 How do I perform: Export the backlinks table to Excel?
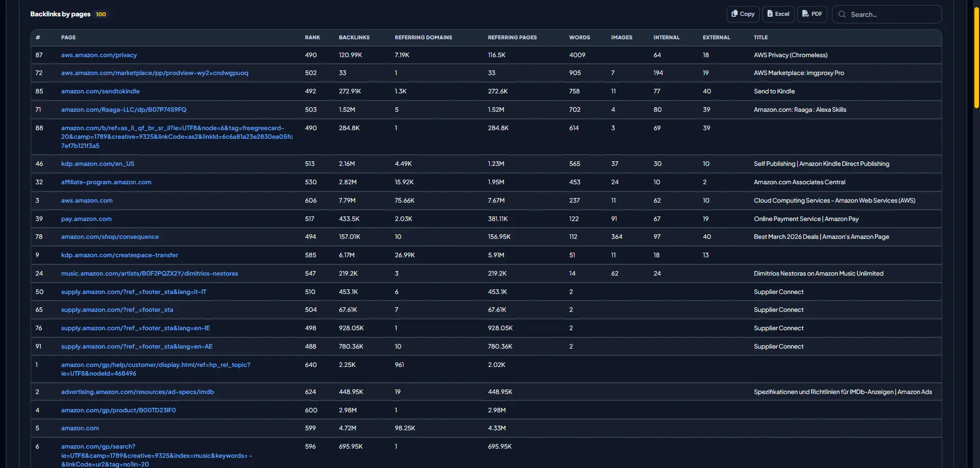[778, 14]
